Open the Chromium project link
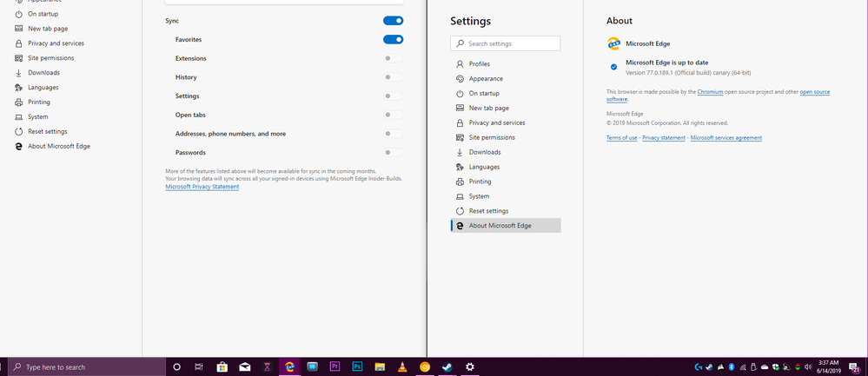The image size is (868, 376). coord(710,92)
